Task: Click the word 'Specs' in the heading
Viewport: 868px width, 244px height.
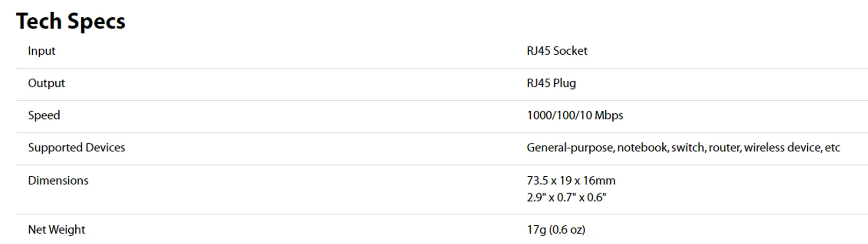Action: tap(96, 22)
